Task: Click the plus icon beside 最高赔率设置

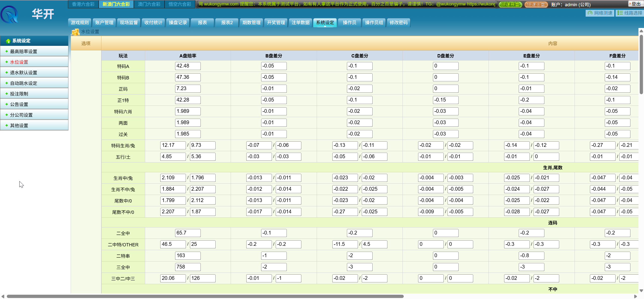Action: pyautogui.click(x=7, y=51)
